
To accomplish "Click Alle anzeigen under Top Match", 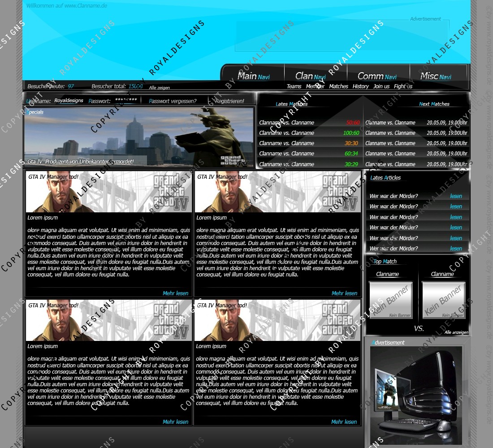I will (x=456, y=332).
